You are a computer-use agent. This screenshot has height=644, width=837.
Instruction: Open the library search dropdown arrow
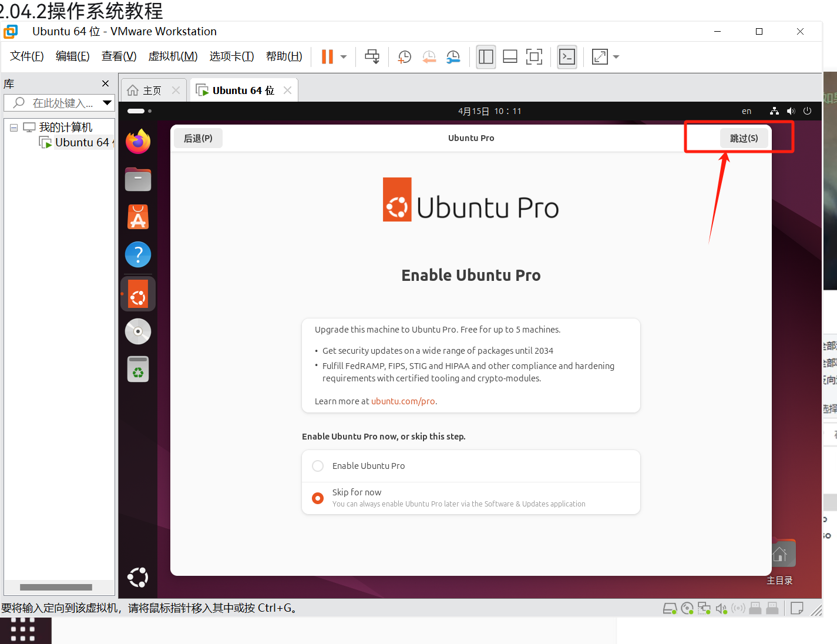coord(107,103)
